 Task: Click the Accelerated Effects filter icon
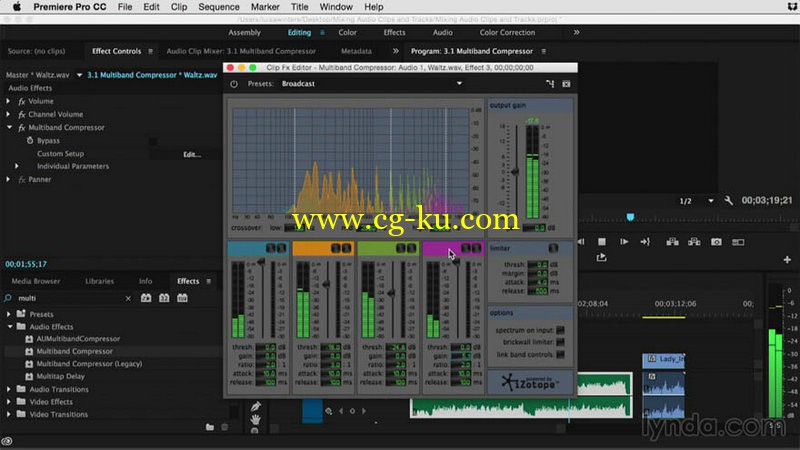[146, 298]
